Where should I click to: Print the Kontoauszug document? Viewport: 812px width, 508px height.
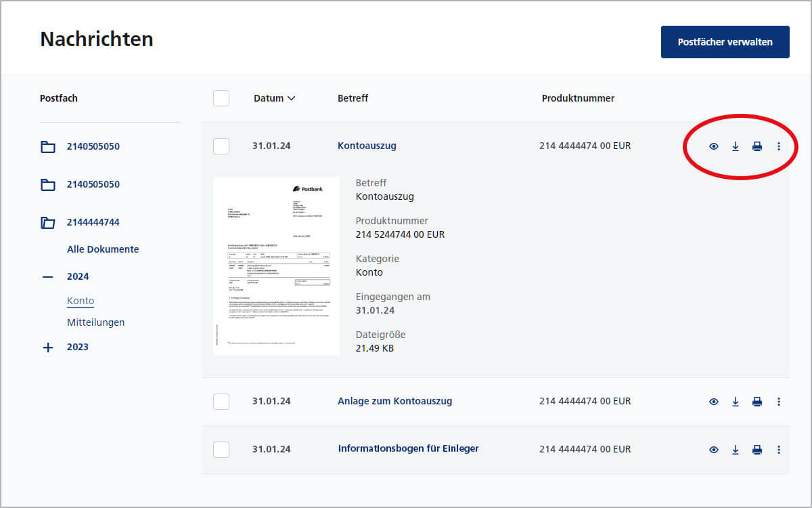pyautogui.click(x=757, y=146)
